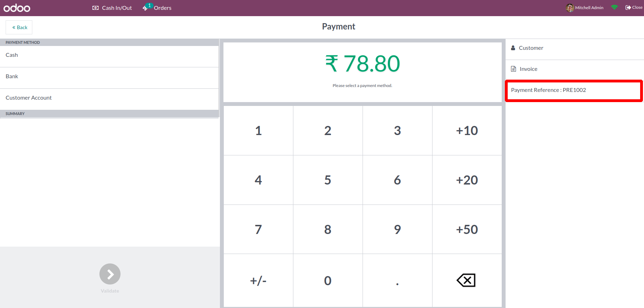Click Mitchell Admin avatar
The width and height of the screenshot is (644, 308).
(570, 8)
